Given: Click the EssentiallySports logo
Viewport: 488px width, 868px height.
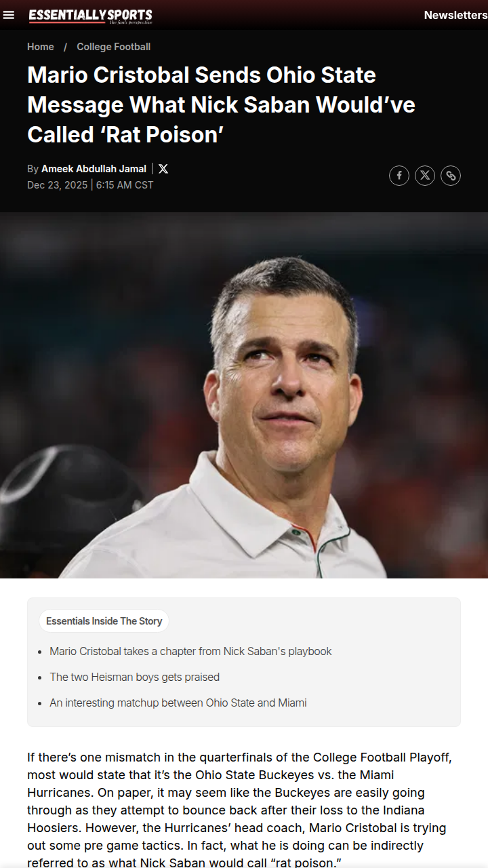Looking at the screenshot, I should pos(90,16).
